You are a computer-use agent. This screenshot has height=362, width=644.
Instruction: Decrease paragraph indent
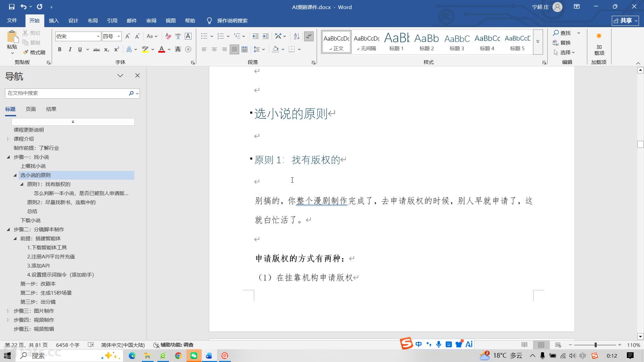tap(255, 36)
